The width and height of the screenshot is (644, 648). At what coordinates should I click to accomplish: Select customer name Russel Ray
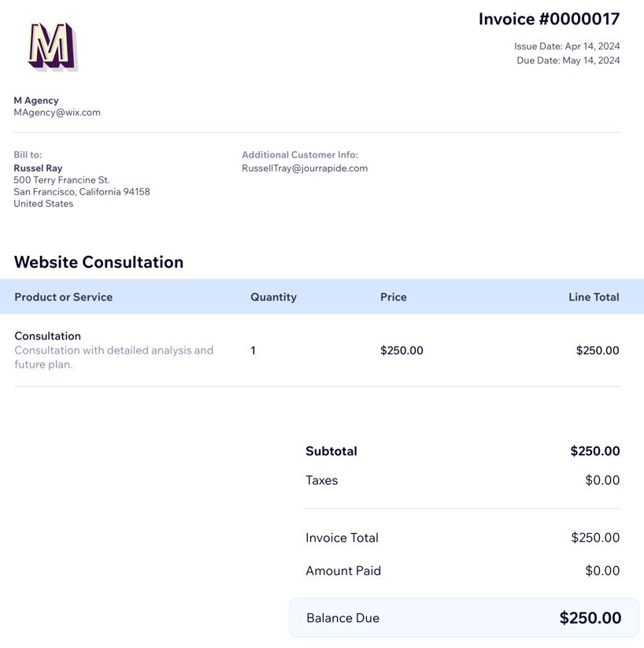pos(38,168)
